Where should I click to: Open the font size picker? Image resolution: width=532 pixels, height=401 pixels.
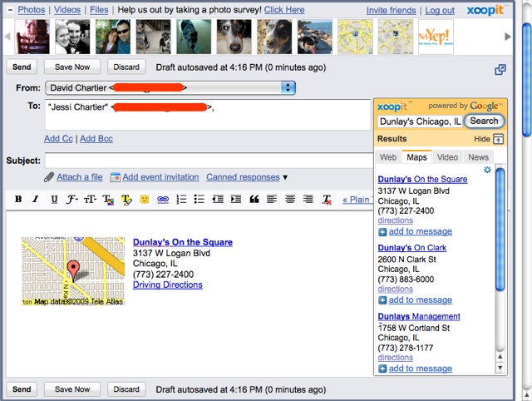[91, 200]
